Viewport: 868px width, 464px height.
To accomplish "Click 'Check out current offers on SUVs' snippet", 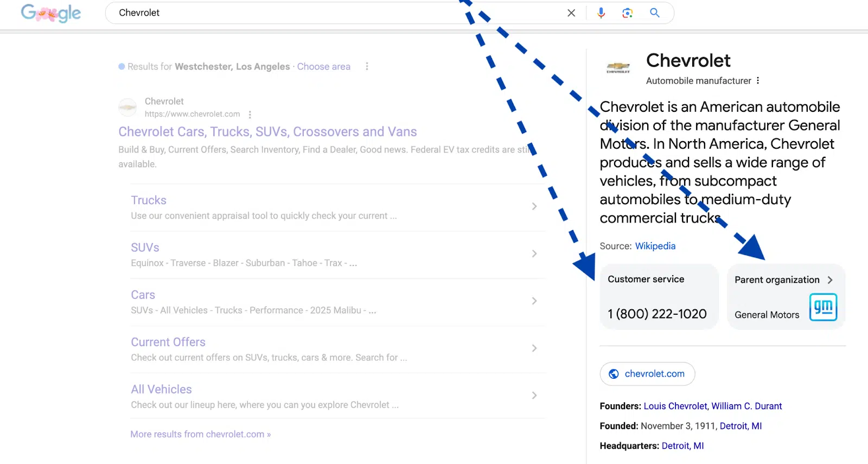I will [269, 358].
